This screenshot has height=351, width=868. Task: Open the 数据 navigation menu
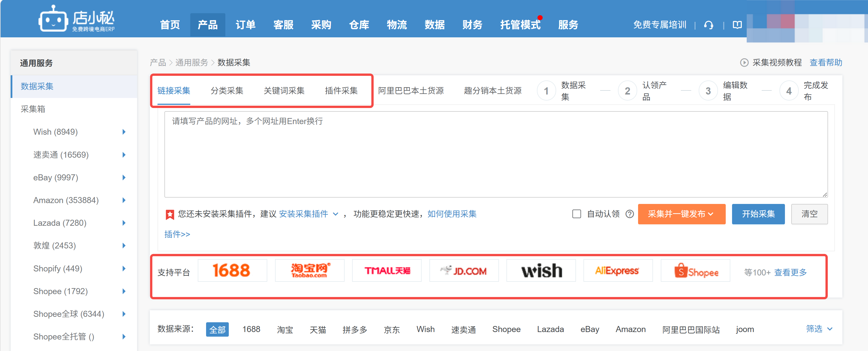(434, 25)
